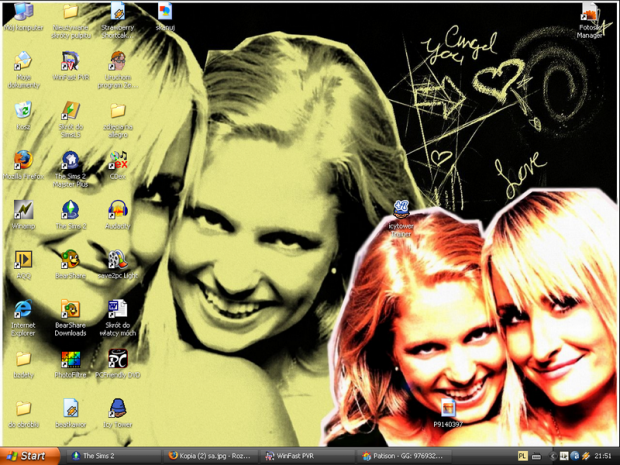Screen dimensions: 620x465
Task: Activate the Kopia (2) sa.jpg taskbar window
Action: [x=208, y=456]
